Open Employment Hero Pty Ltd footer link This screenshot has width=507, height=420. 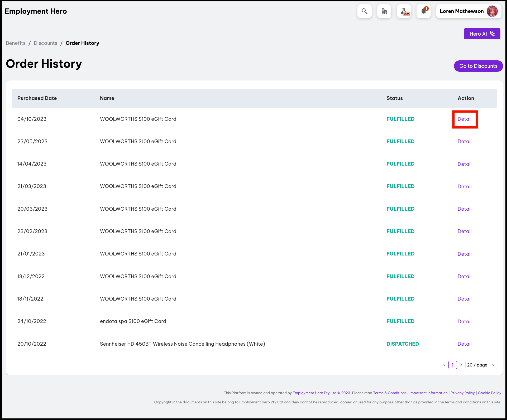tap(321, 393)
